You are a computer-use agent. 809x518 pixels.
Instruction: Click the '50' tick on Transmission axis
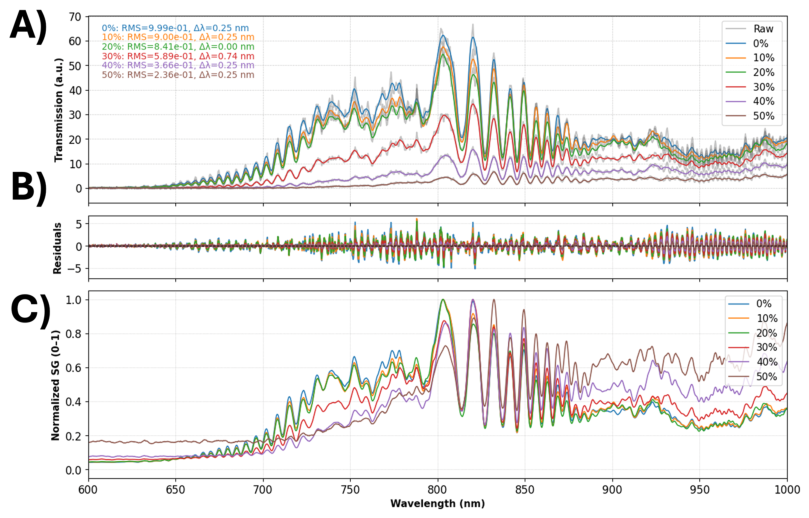click(75, 66)
